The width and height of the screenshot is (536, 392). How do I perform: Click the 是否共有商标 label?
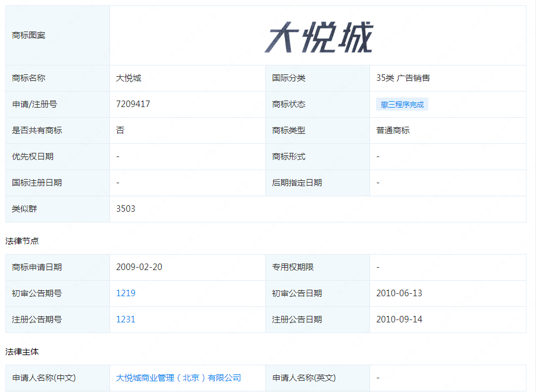[x=37, y=130]
